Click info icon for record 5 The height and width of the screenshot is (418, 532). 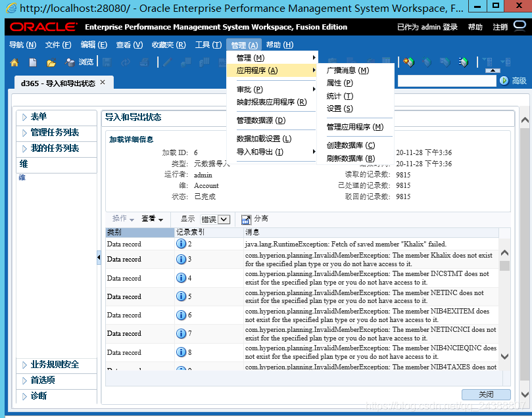click(181, 296)
